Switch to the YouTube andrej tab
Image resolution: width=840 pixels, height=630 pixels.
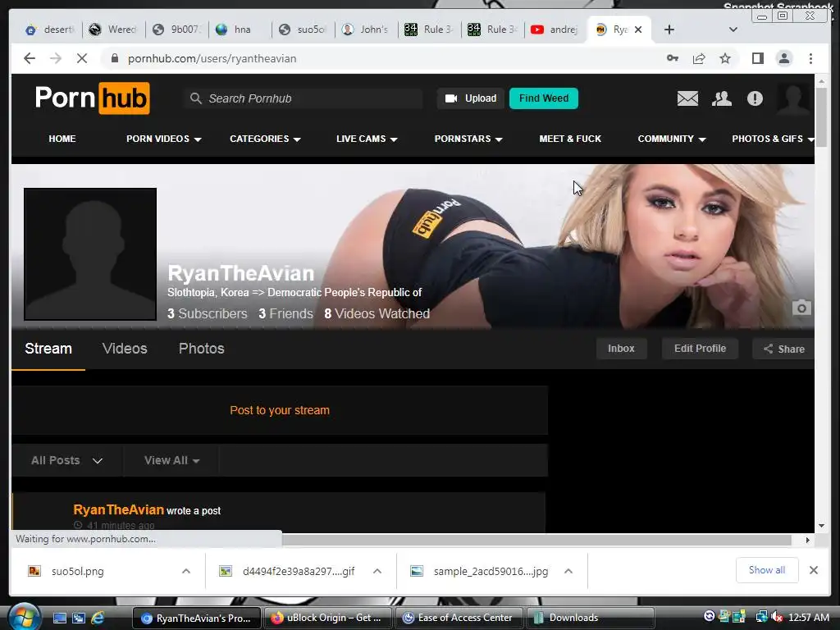555,30
